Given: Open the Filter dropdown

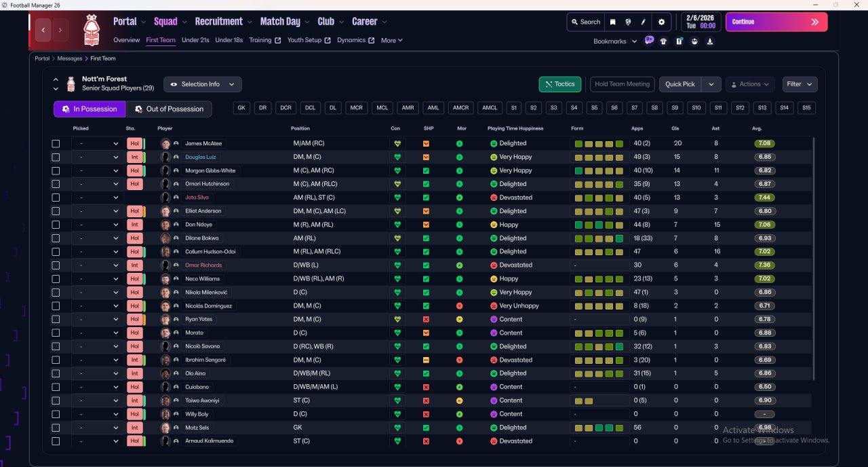Looking at the screenshot, I should [800, 84].
